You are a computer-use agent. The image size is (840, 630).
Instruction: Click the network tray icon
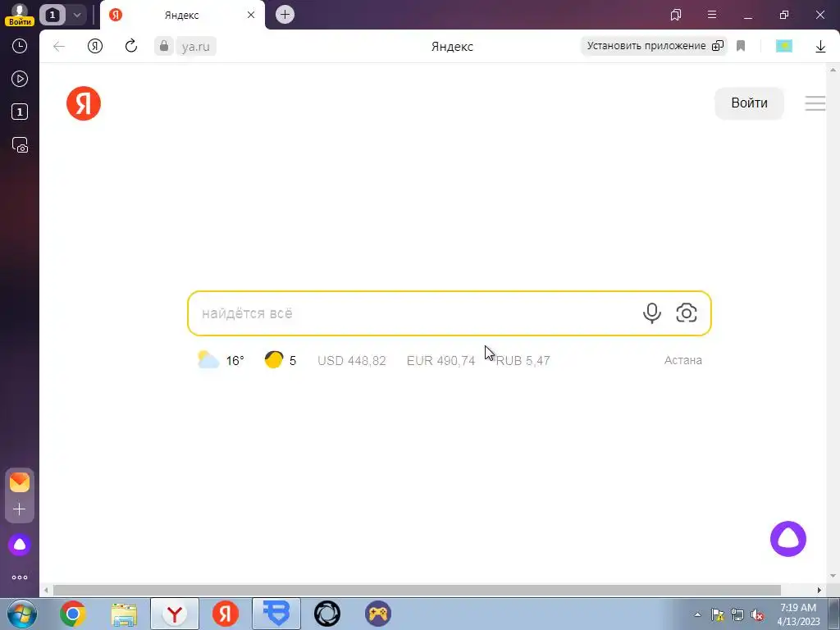pos(737,615)
